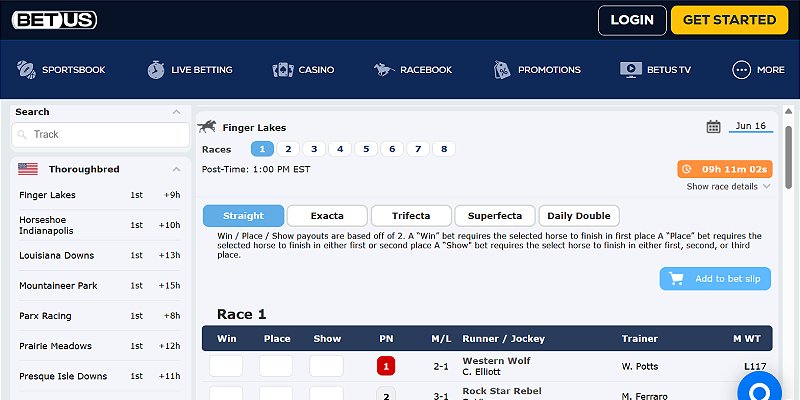Click the gray number 2 program badge
Image resolution: width=800 pixels, height=400 pixels.
click(386, 394)
